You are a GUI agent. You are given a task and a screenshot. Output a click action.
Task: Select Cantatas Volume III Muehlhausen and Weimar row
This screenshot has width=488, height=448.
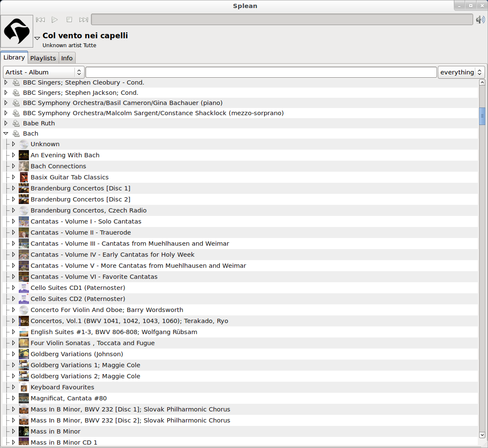pos(240,244)
